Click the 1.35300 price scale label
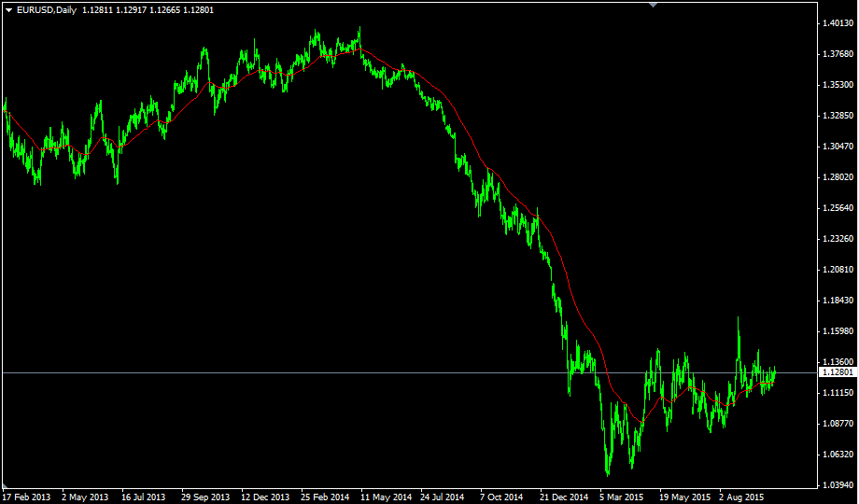This screenshot has height=504, width=859. click(x=838, y=85)
